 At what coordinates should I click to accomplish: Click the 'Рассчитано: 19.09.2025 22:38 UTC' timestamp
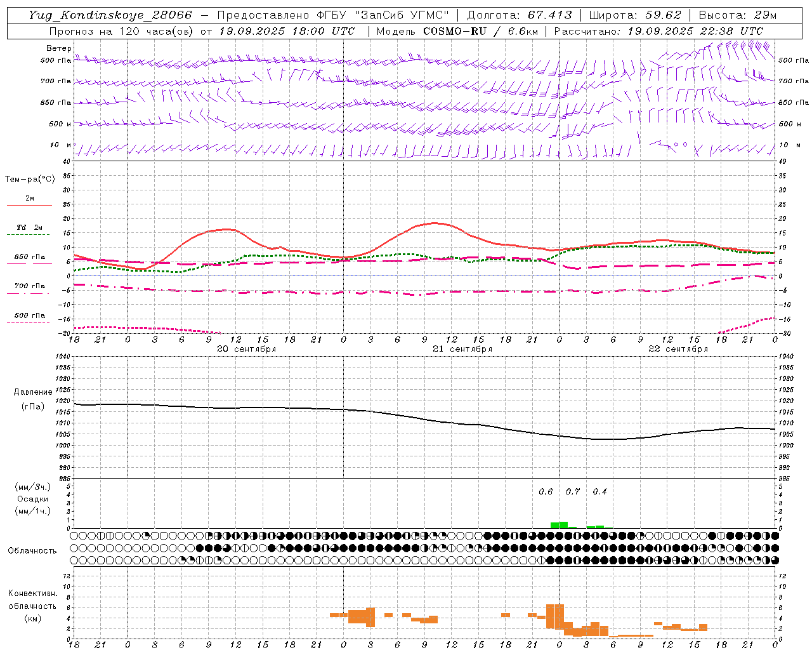[658, 31]
